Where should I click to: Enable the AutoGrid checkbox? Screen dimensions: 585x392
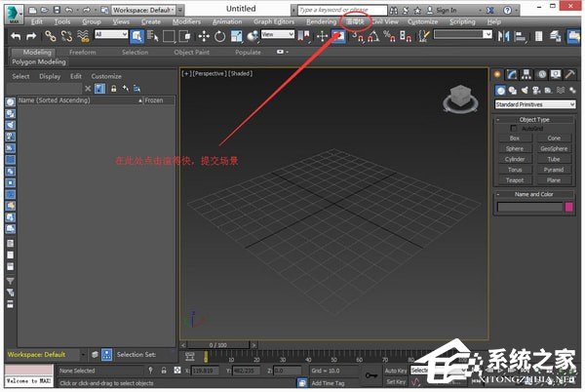514,129
